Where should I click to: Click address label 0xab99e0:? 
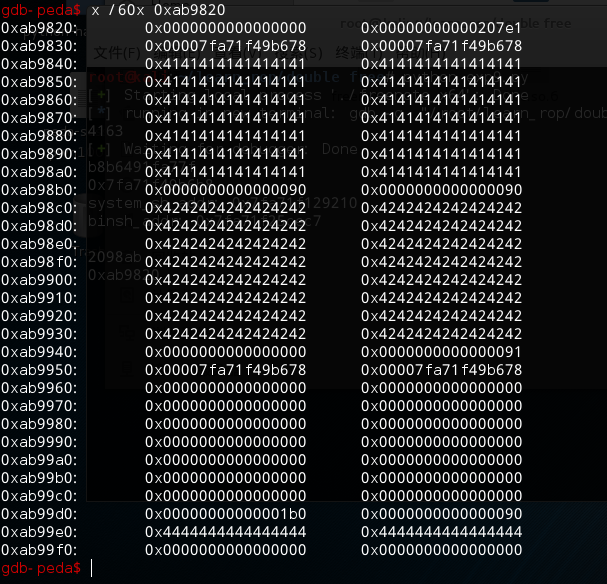(x=39, y=532)
